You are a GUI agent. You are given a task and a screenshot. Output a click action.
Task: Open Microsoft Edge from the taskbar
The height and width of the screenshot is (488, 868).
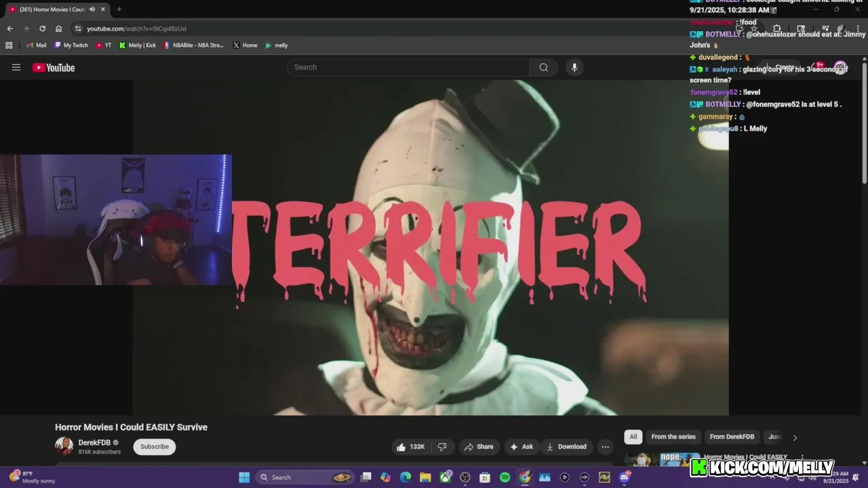click(406, 477)
